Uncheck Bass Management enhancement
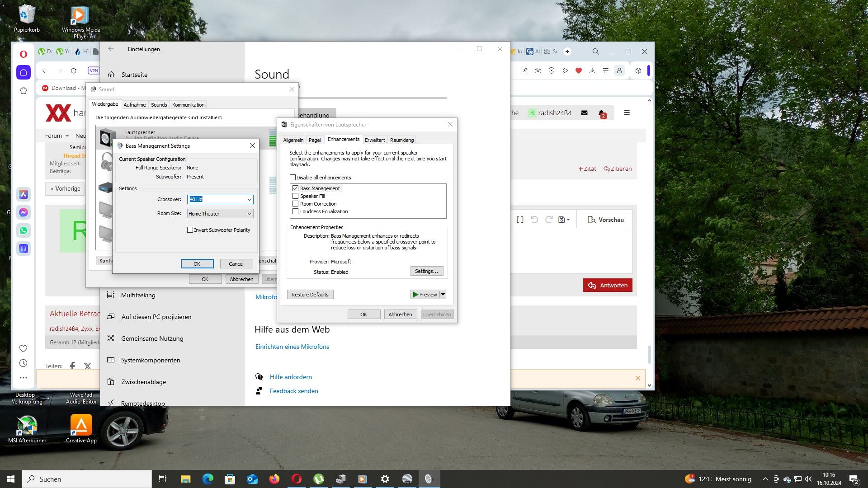The height and width of the screenshot is (488, 868). coord(296,188)
